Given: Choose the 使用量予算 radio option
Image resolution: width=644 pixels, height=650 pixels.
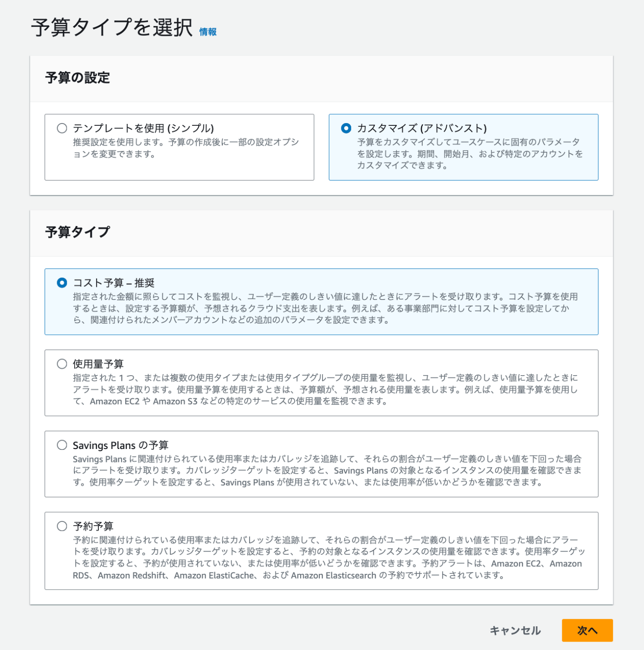Looking at the screenshot, I should (x=62, y=364).
